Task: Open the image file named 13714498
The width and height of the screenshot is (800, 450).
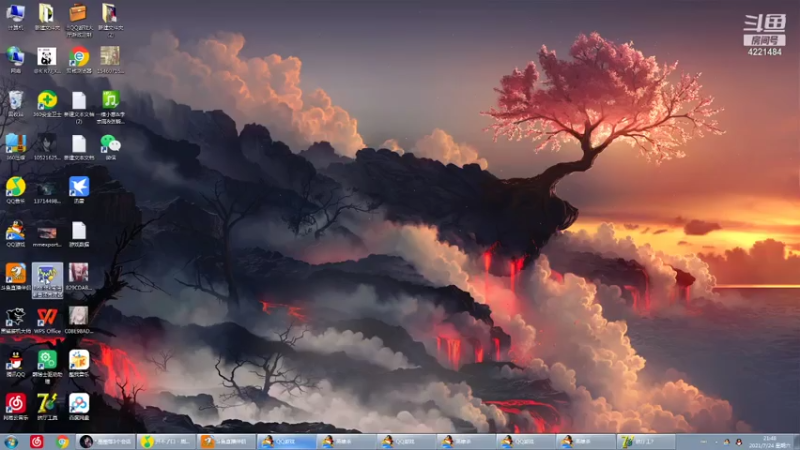Action: (x=47, y=190)
